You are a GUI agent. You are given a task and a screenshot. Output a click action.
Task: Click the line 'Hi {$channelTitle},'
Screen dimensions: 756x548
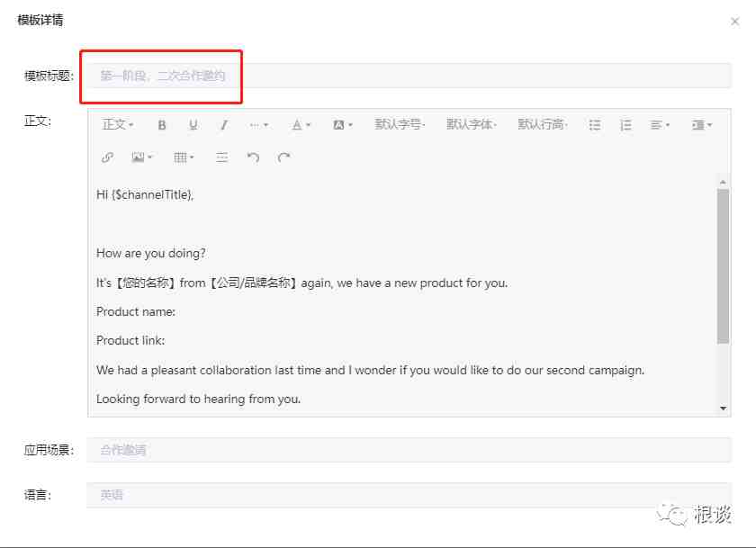[x=145, y=194]
